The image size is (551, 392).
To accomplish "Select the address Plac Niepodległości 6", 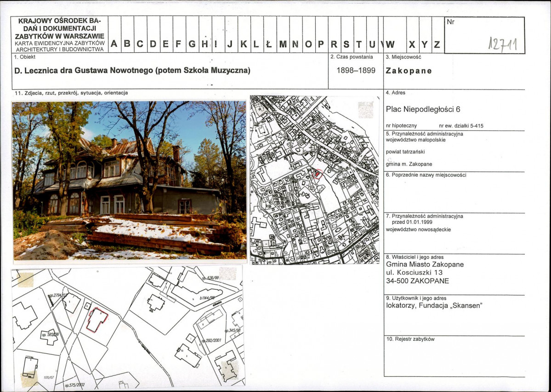I will (423, 109).
